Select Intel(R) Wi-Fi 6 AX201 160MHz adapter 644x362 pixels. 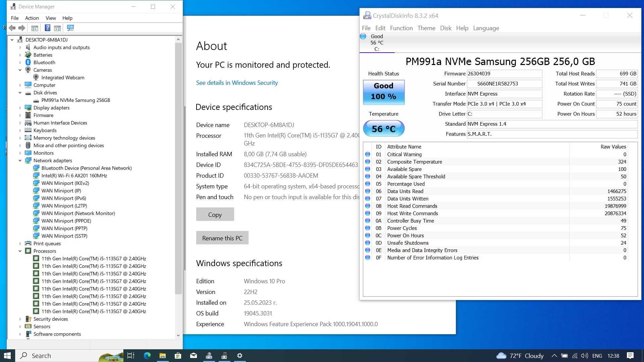(74, 176)
